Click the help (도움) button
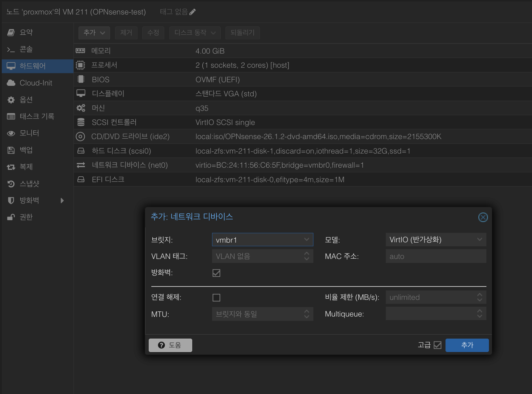Screen dimensions: 532x394 pyautogui.click(x=170, y=345)
